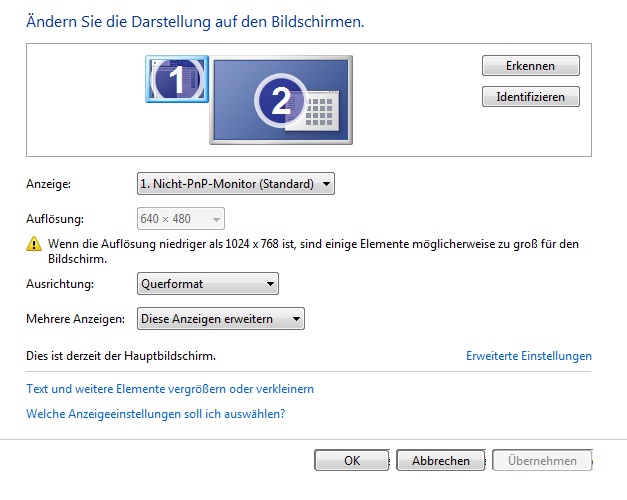Open 'Welche Anzeigeeinstellungen soll ich auswählen?' link
Screen dimensions: 627x500
[x=156, y=414]
